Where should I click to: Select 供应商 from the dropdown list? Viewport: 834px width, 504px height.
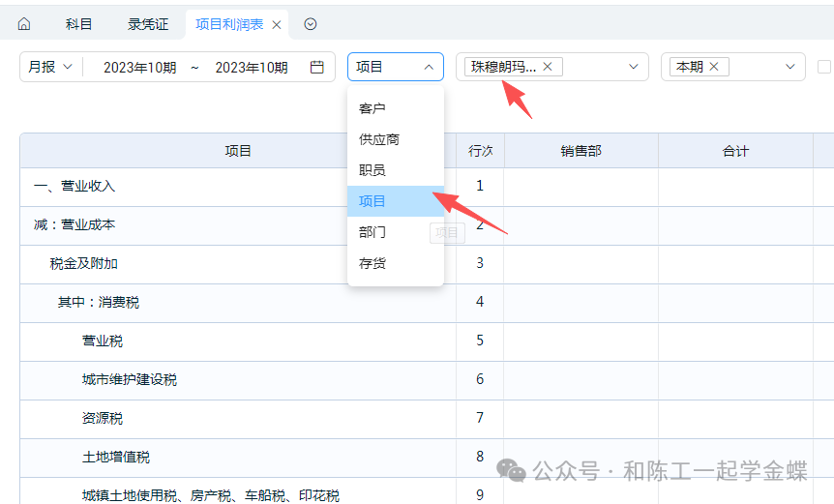[x=379, y=139]
